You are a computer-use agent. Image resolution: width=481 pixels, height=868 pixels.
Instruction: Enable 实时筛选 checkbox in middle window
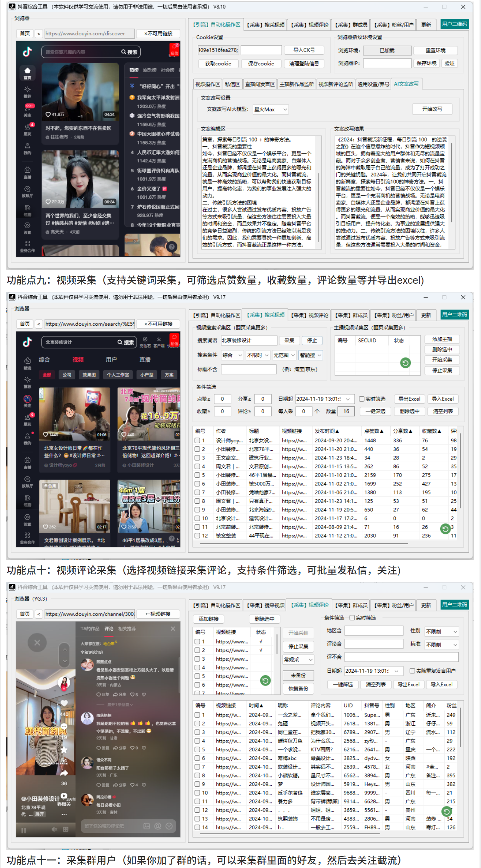click(x=361, y=399)
